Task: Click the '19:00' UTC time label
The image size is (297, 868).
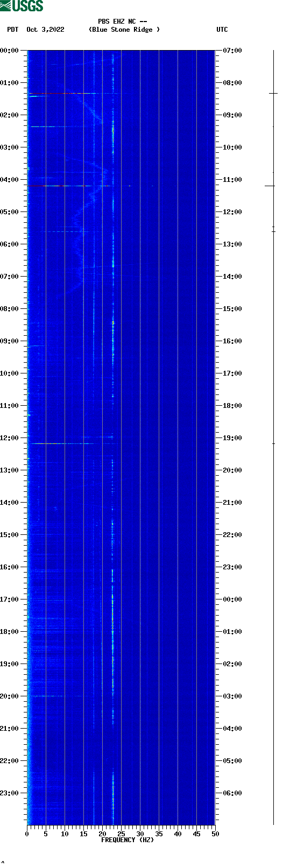Action: 232,438
